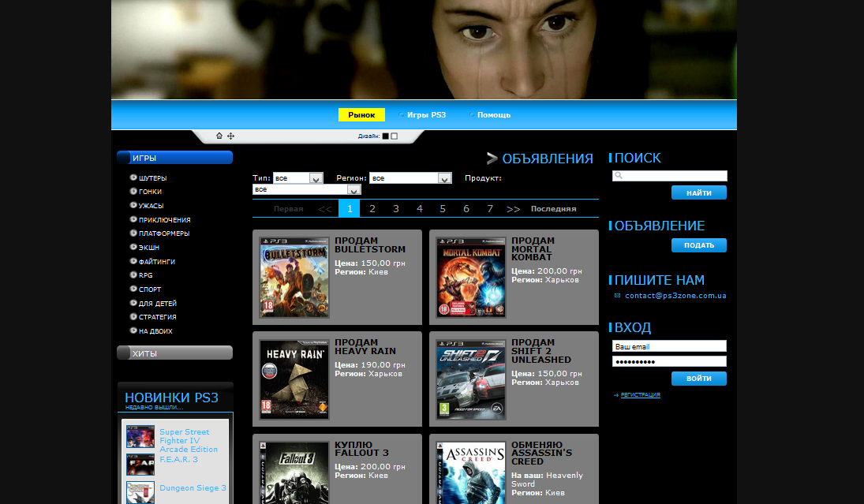Image resolution: width=864 pixels, height=504 pixels.
Task: Open the ПРОДАМ MORTAL KOMBAT listing title
Action: tap(533, 249)
